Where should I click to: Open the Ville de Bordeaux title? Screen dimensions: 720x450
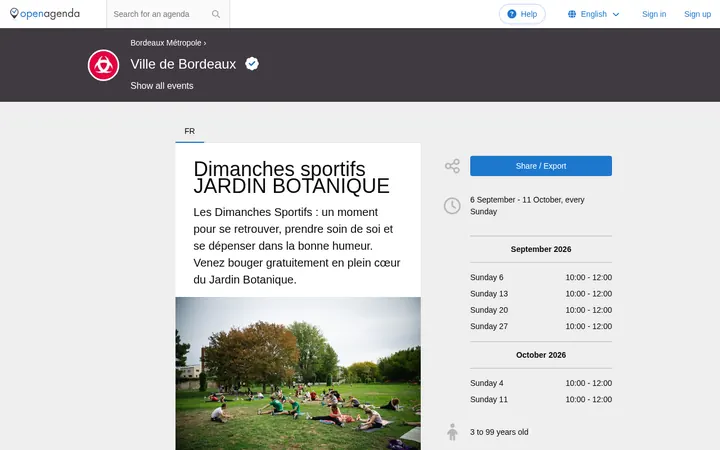pyautogui.click(x=183, y=64)
